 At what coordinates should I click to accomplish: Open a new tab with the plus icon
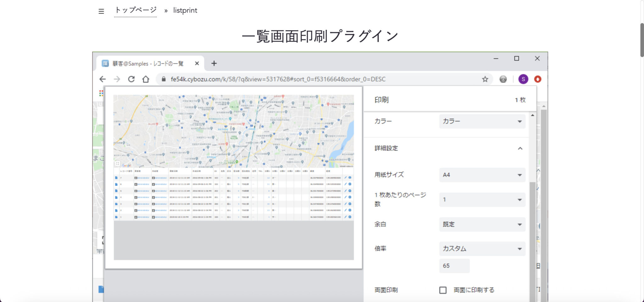click(x=214, y=63)
